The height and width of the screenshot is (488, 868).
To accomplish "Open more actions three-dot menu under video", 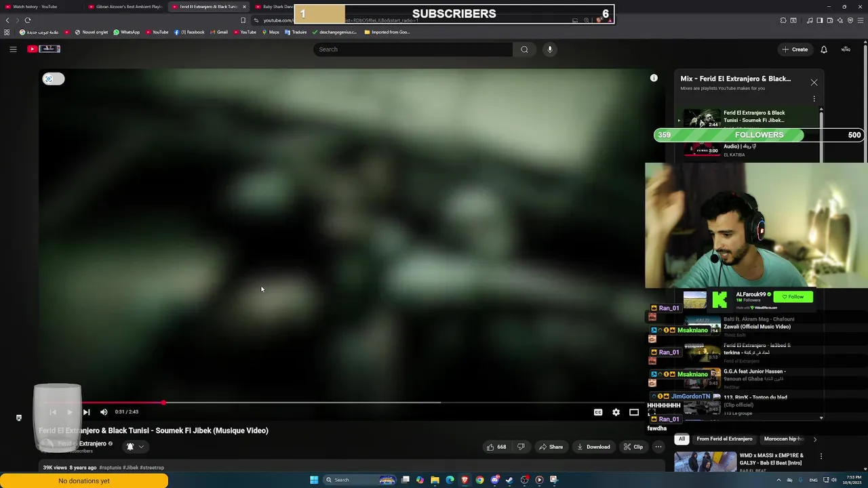I will (658, 447).
